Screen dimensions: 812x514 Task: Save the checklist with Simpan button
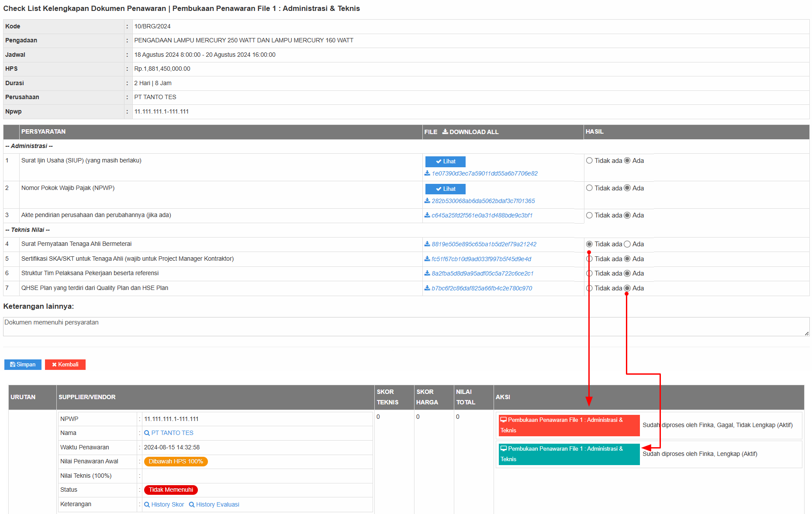23,365
